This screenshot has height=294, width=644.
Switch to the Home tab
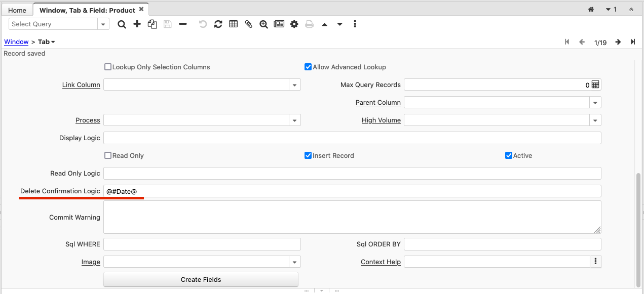[x=17, y=10]
